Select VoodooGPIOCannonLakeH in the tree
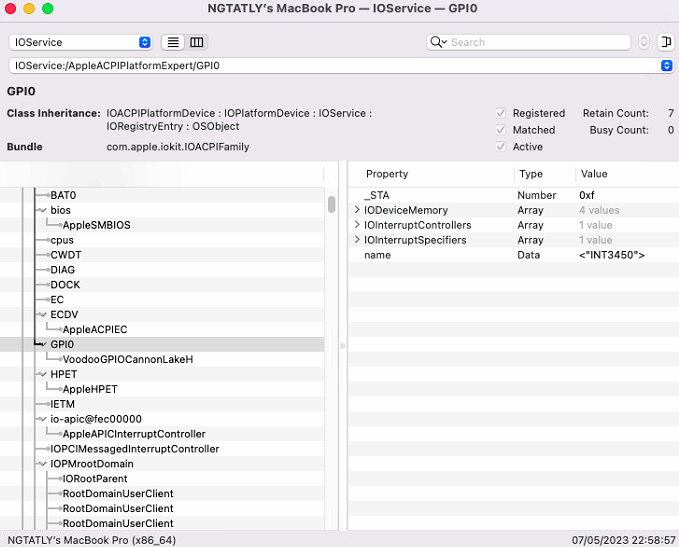 pos(127,359)
